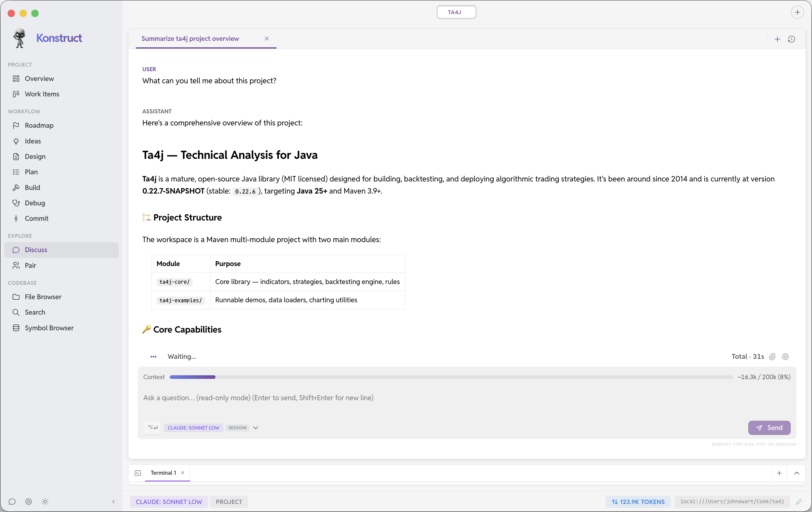Expand the terminal panel upward chevron
This screenshot has height=512, width=812.
(x=797, y=473)
